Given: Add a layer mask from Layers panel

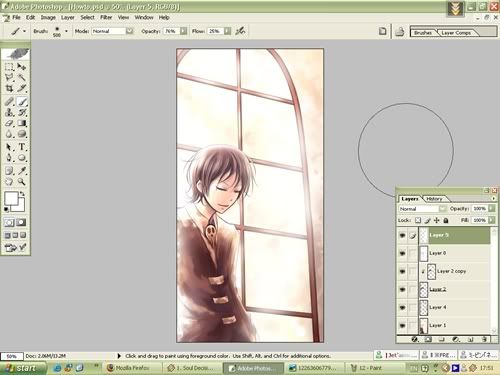Looking at the screenshot, I should [x=428, y=339].
